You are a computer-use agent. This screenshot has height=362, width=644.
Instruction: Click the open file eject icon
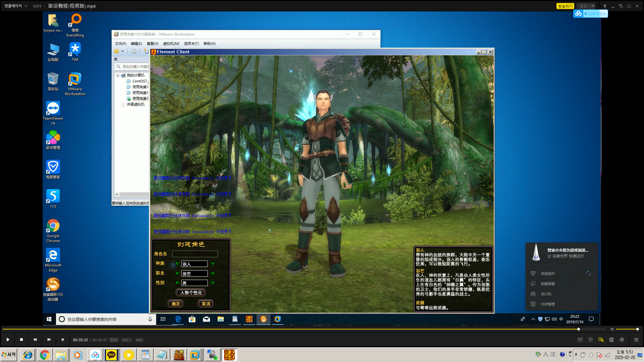coord(63,340)
